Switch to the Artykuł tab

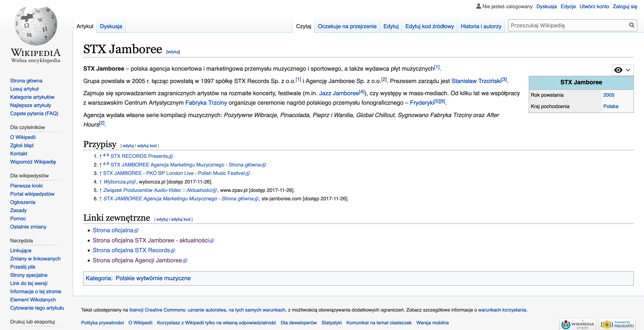[x=85, y=26]
